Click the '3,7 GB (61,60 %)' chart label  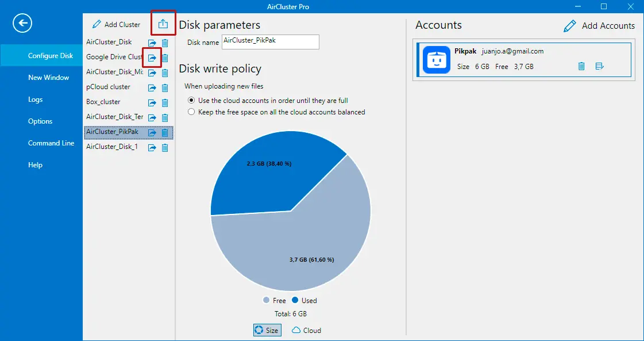[312, 260]
